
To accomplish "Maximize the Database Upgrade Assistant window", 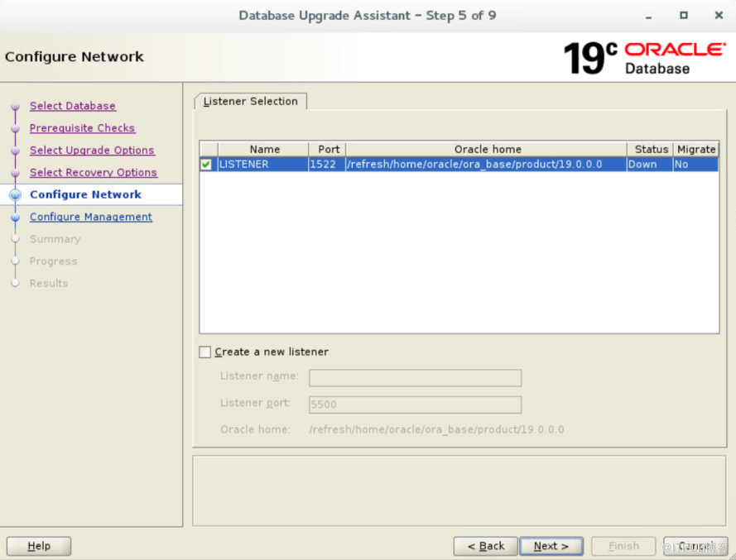I will (684, 16).
